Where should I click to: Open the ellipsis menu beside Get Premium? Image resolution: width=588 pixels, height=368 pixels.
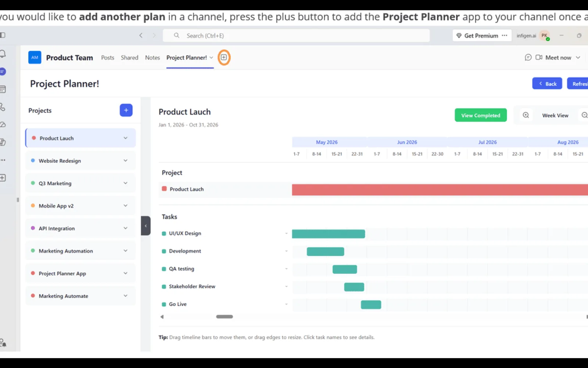point(505,36)
